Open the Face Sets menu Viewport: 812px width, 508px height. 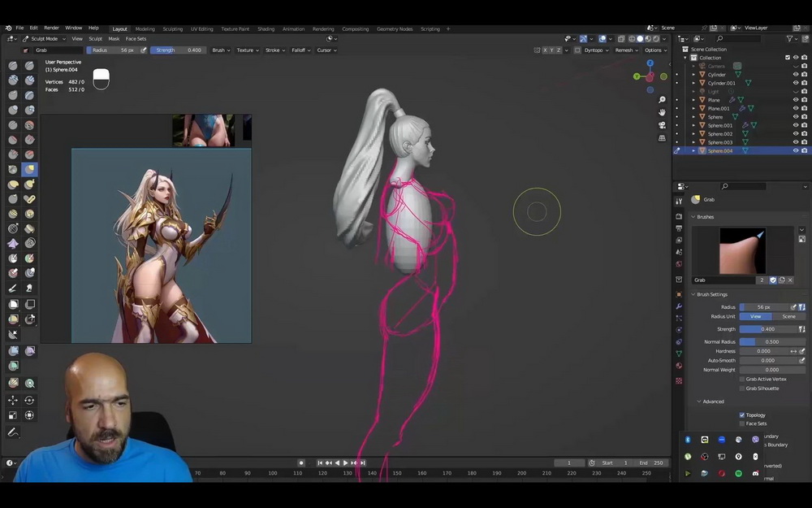(x=136, y=39)
